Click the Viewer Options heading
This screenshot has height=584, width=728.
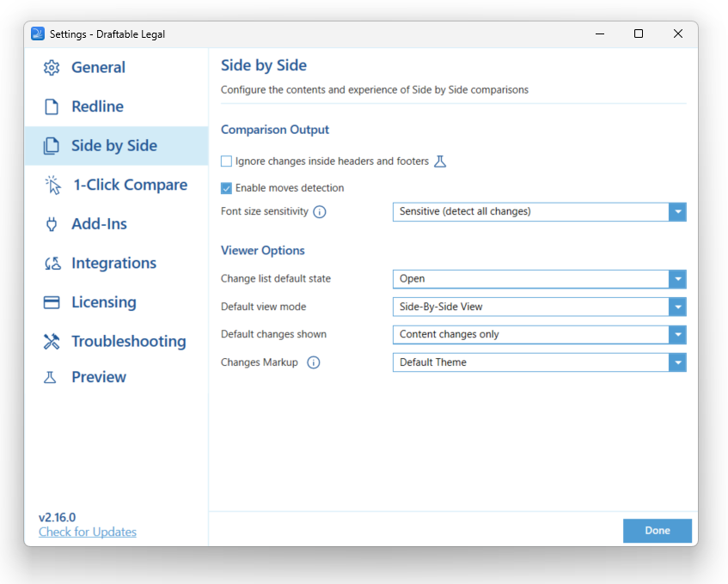point(263,251)
